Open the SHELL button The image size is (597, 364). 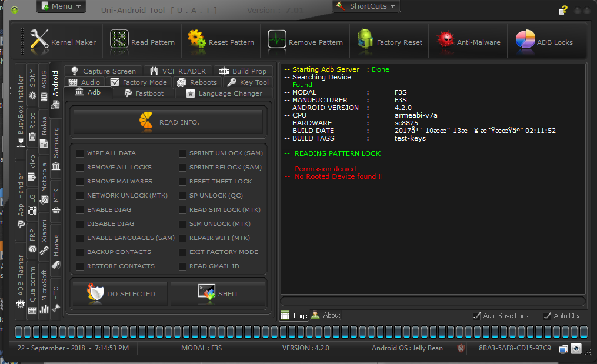coord(218,293)
